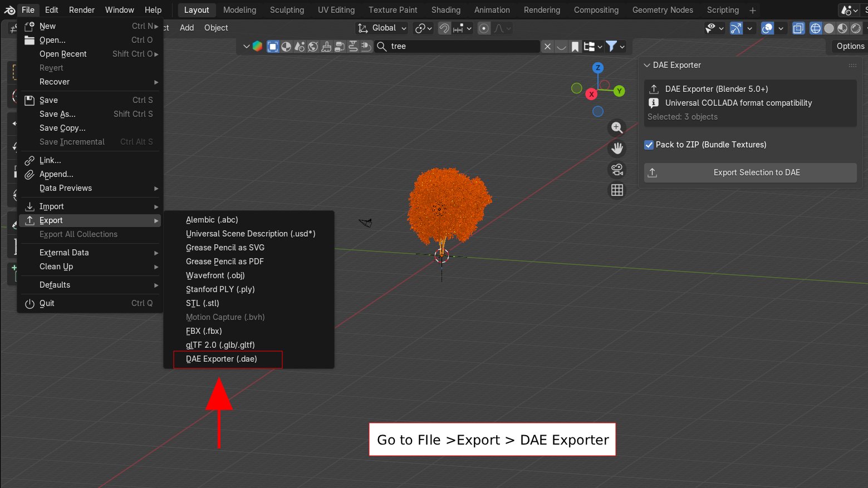The width and height of the screenshot is (868, 488).
Task: Click the droplets icon in filter row
Action: pyautogui.click(x=300, y=46)
